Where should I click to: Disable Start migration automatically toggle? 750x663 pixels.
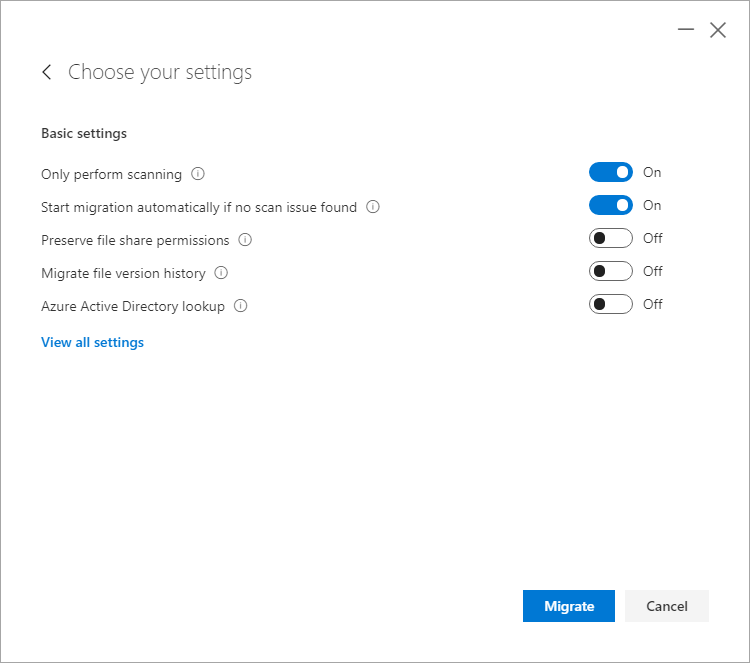pos(611,205)
